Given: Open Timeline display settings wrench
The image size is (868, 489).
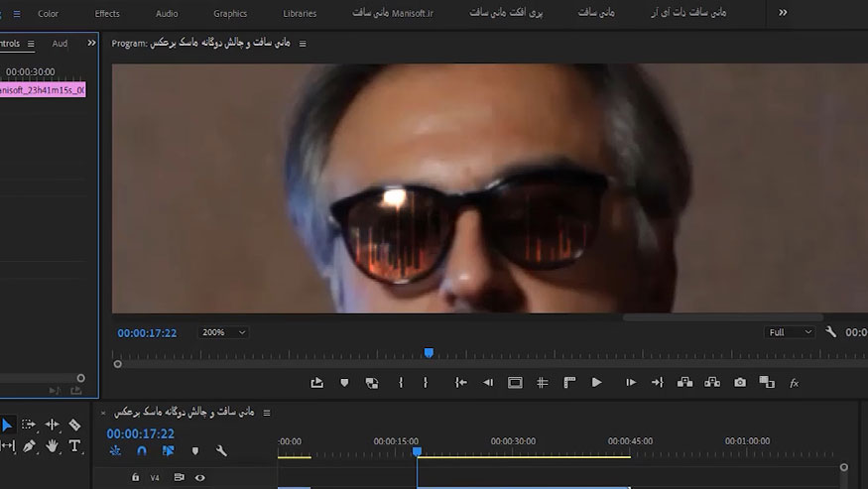Looking at the screenshot, I should point(221,450).
